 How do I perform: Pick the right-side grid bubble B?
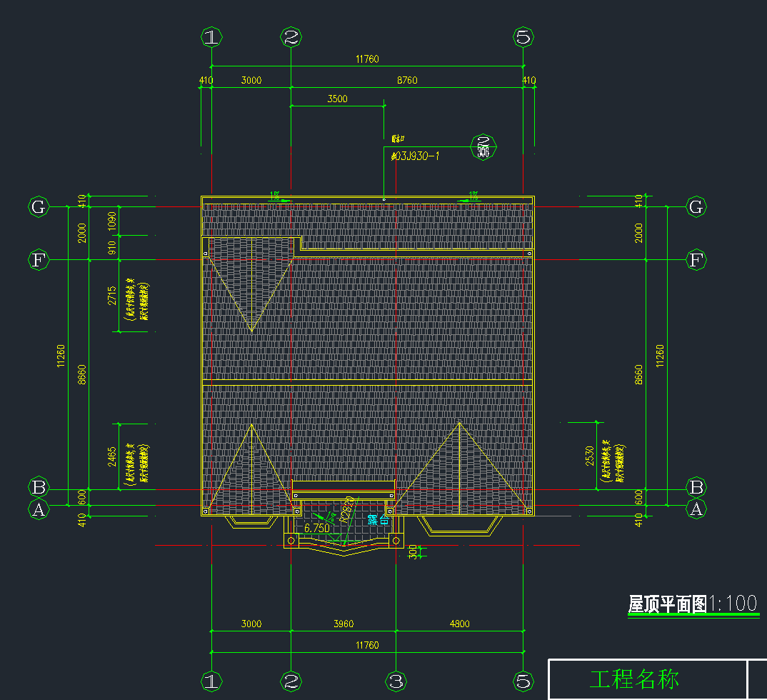tap(696, 488)
